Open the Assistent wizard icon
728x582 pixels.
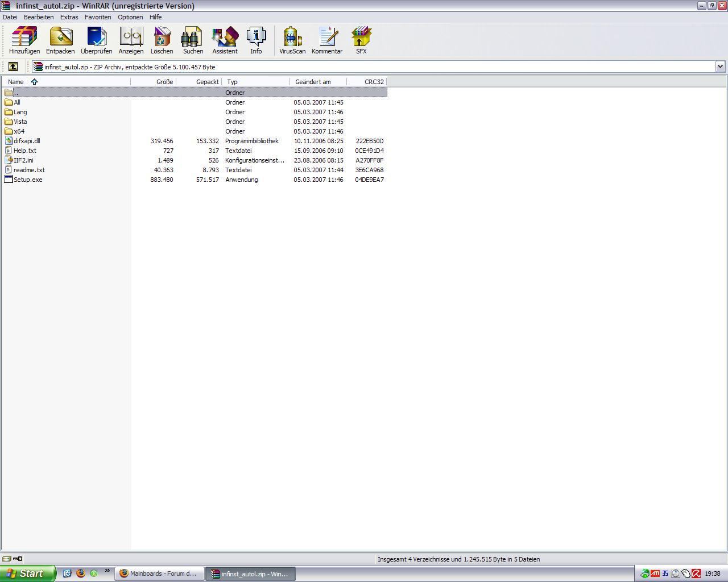(x=225, y=40)
